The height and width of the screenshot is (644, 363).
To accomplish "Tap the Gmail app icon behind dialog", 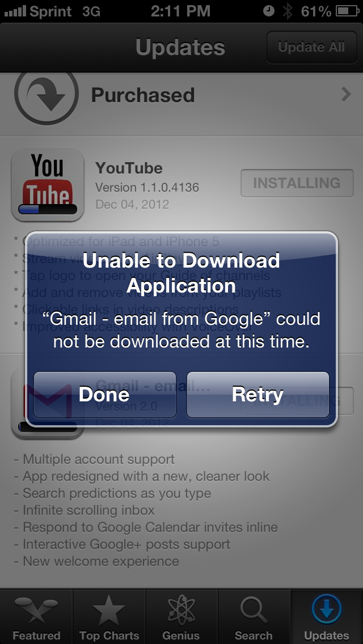I will [x=48, y=402].
